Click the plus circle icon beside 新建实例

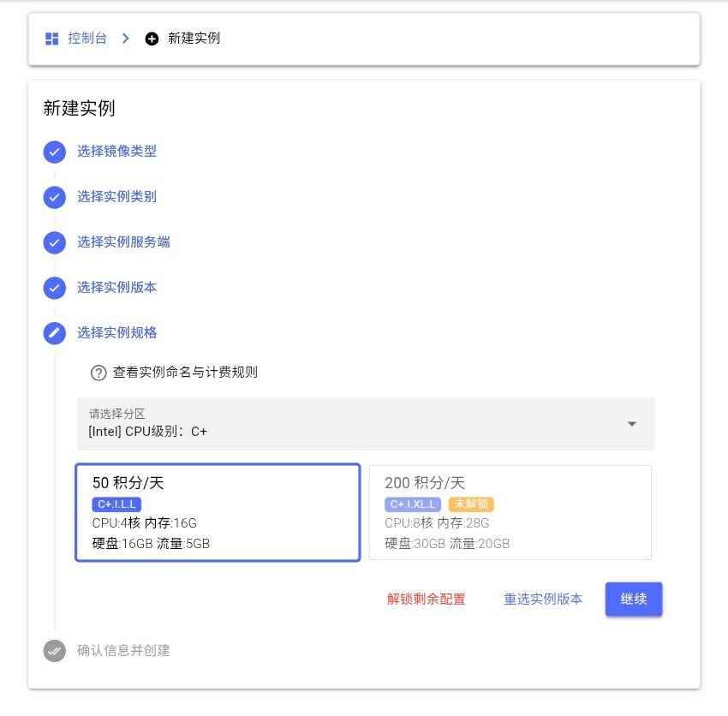(x=152, y=39)
